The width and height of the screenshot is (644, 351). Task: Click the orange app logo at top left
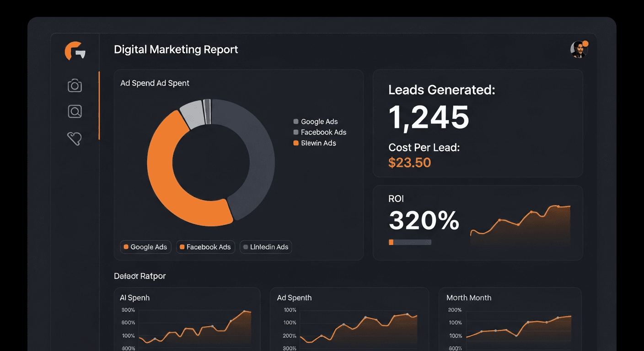(x=75, y=51)
